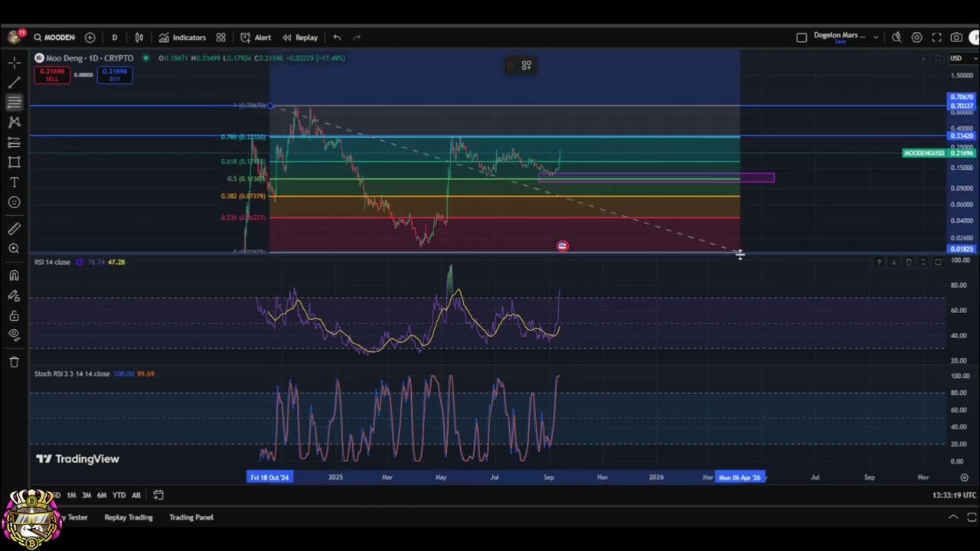Select the Text annotation tool
Screen dimensions: 980x551
tap(14, 182)
